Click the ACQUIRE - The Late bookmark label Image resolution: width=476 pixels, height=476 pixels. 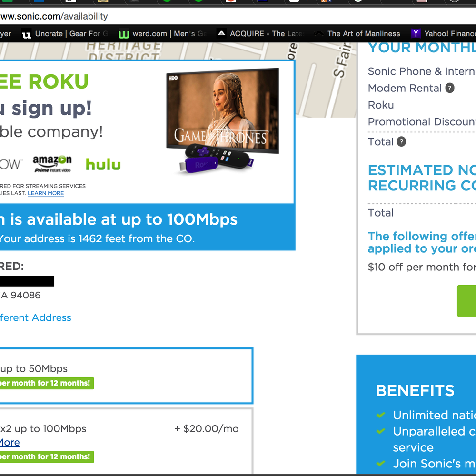click(x=267, y=34)
